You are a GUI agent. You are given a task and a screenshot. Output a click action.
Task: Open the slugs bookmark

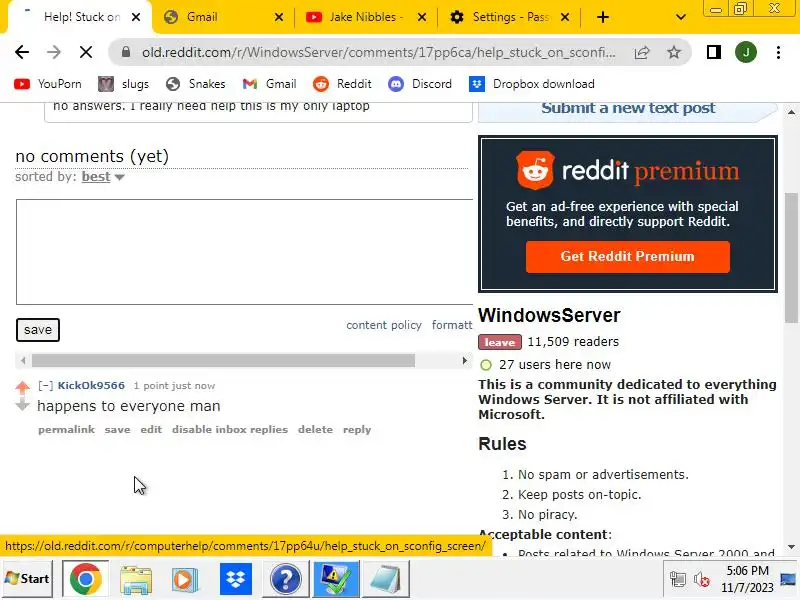(124, 84)
